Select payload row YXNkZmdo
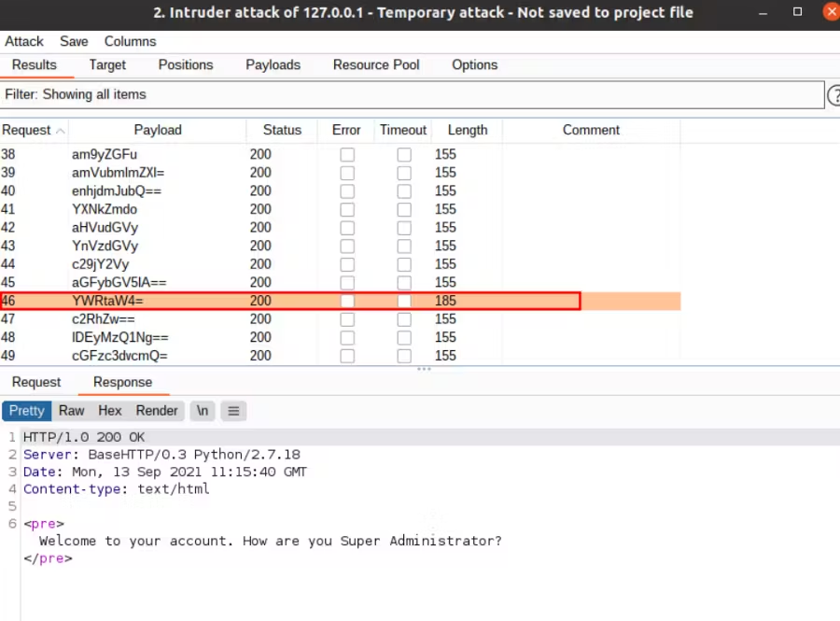840x621 pixels. 340,209
